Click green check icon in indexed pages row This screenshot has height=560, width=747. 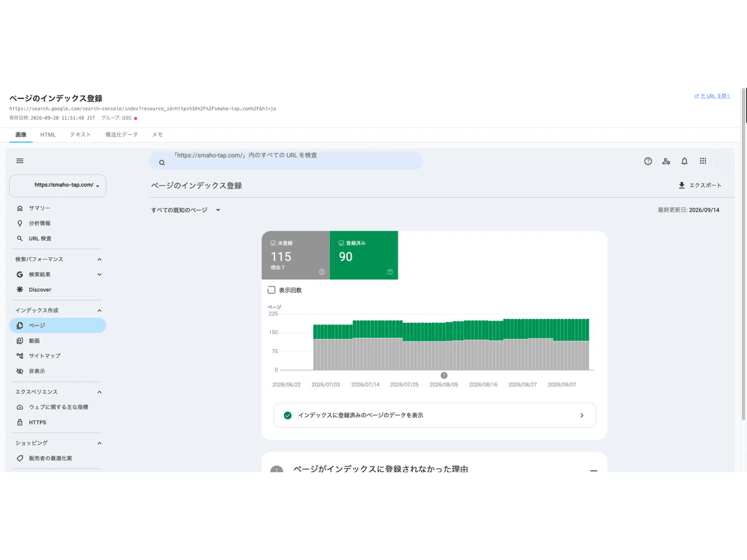click(288, 415)
